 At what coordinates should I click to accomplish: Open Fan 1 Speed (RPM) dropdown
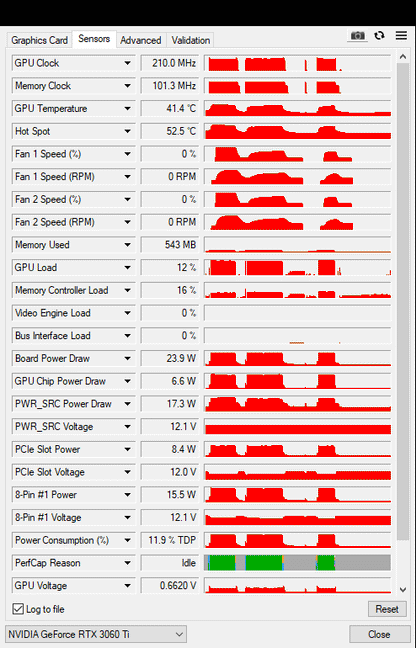pyautogui.click(x=127, y=177)
